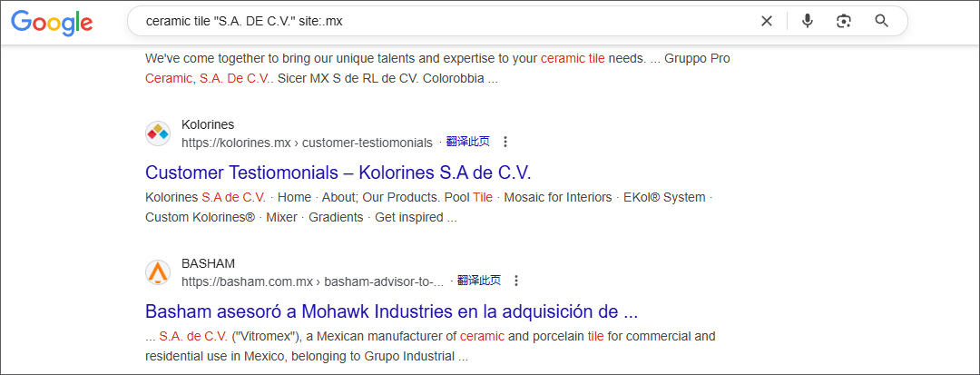Click the Kolorines site name

(208, 125)
